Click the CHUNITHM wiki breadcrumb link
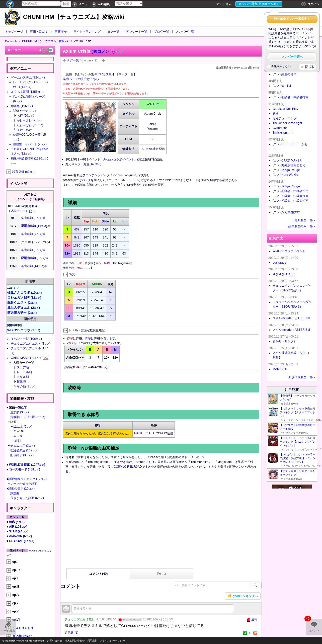This screenshot has width=322, height=644. 45,41
